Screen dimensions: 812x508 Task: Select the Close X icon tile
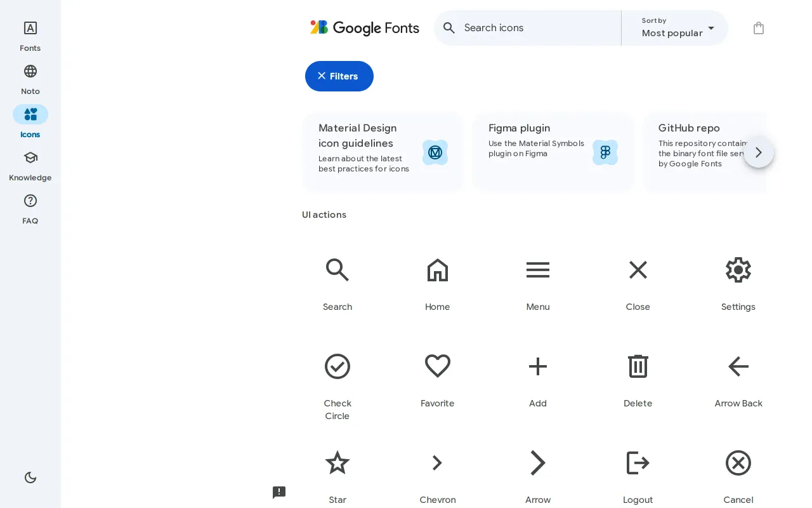(x=638, y=270)
